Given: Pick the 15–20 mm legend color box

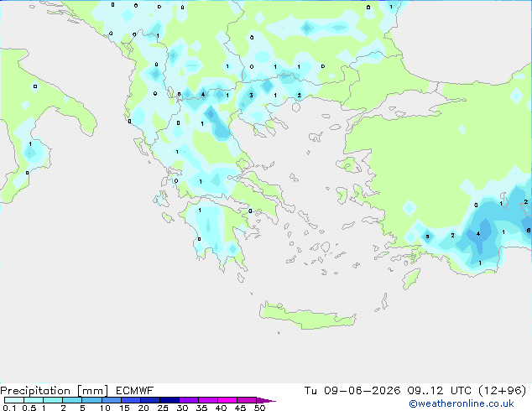Looking at the screenshot, I should tap(131, 400).
